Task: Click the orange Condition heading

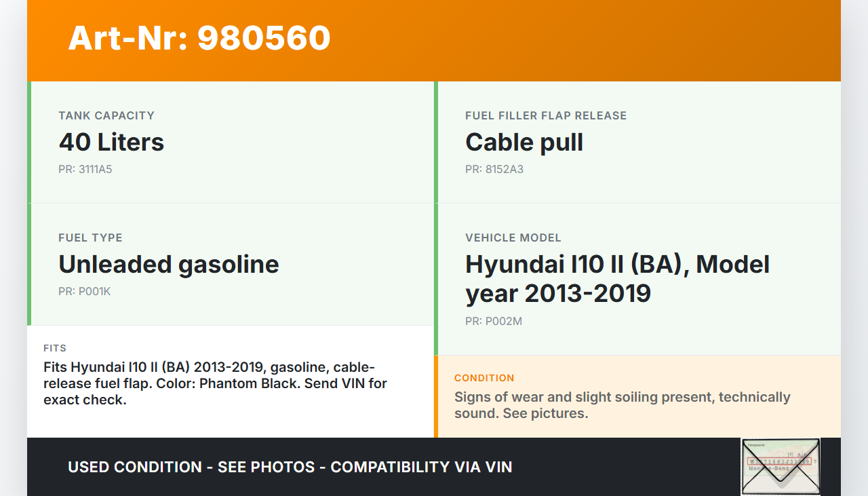Action: point(484,378)
